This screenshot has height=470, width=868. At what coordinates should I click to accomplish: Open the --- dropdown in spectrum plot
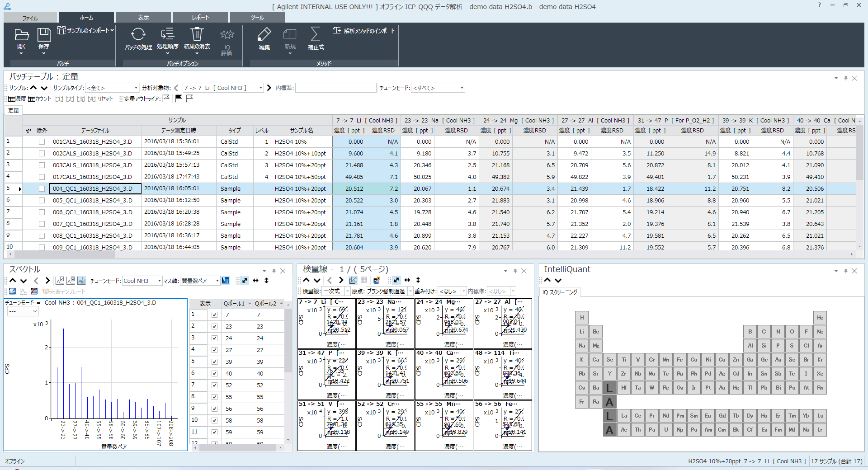23,311
